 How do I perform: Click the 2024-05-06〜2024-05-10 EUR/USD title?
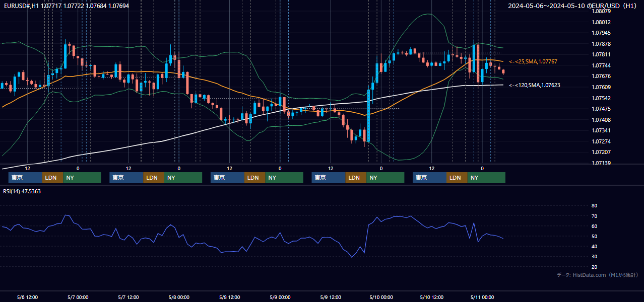tap(573, 6)
